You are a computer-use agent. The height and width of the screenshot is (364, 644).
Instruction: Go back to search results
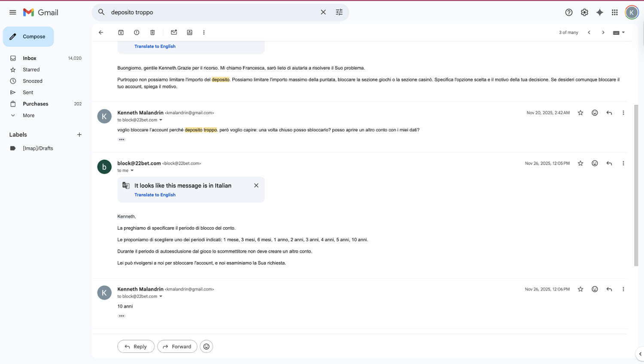pyautogui.click(x=101, y=33)
